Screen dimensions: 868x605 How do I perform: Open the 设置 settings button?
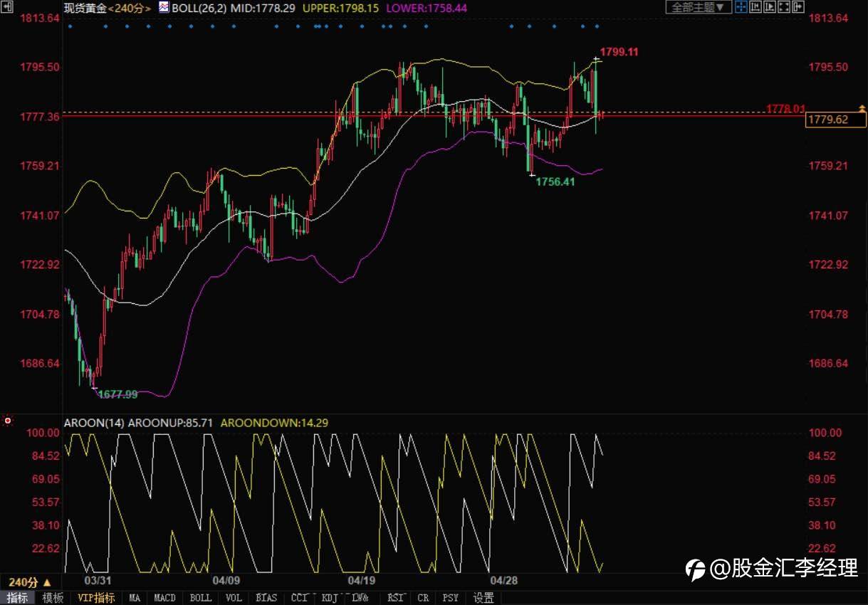pos(483,598)
